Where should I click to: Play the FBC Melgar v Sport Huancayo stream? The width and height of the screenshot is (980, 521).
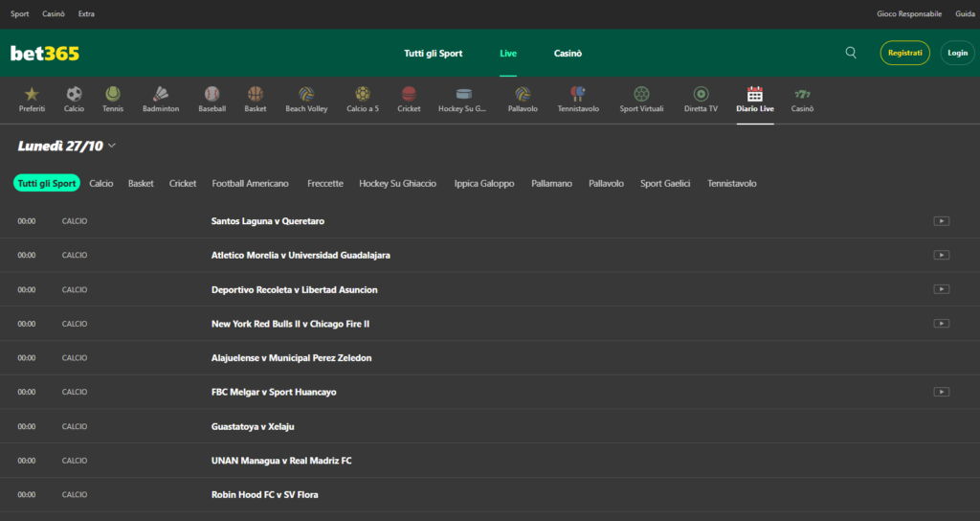coord(941,392)
